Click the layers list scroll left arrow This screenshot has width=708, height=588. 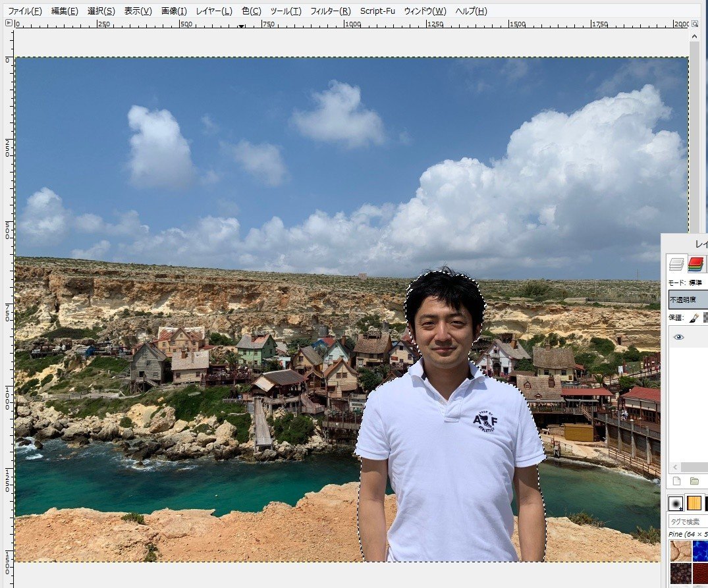click(x=676, y=467)
